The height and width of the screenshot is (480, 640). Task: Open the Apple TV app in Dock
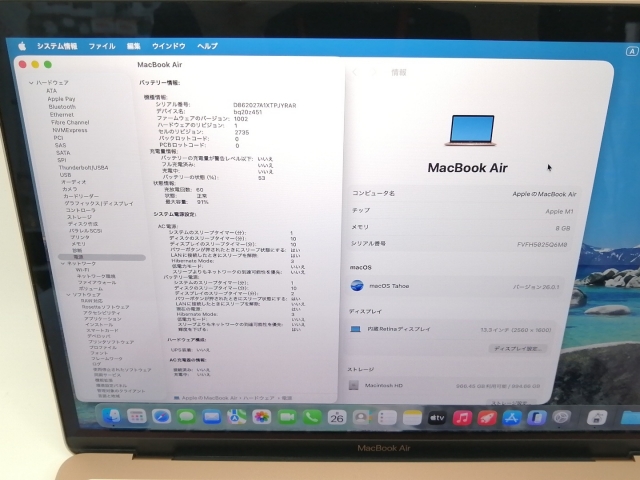pos(437,418)
